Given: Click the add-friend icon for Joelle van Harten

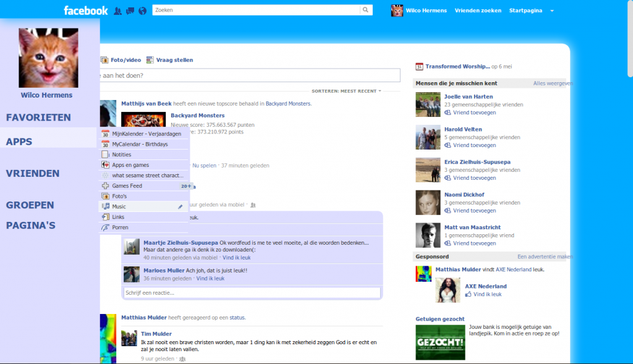Looking at the screenshot, I should pyautogui.click(x=448, y=112).
